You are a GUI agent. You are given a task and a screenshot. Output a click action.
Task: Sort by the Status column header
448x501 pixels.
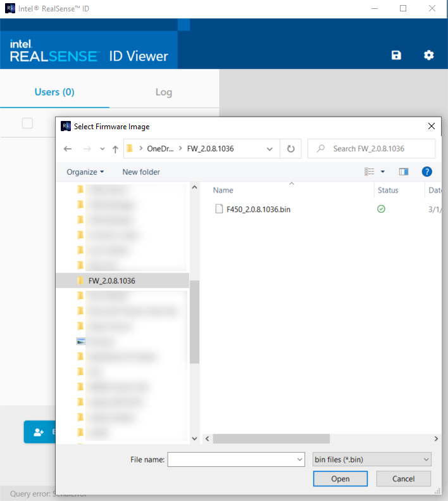pyautogui.click(x=388, y=190)
